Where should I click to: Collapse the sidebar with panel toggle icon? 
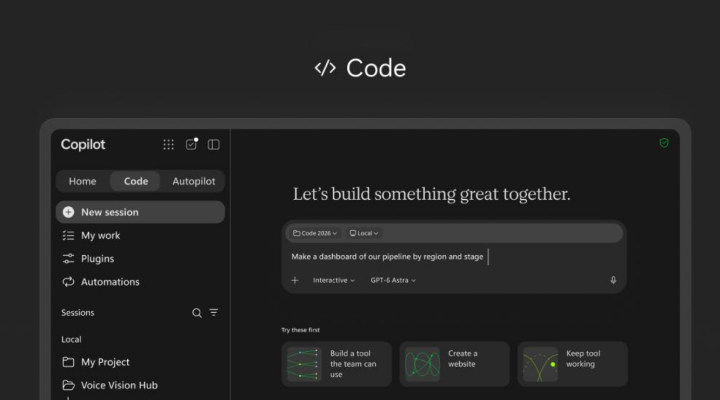click(214, 145)
